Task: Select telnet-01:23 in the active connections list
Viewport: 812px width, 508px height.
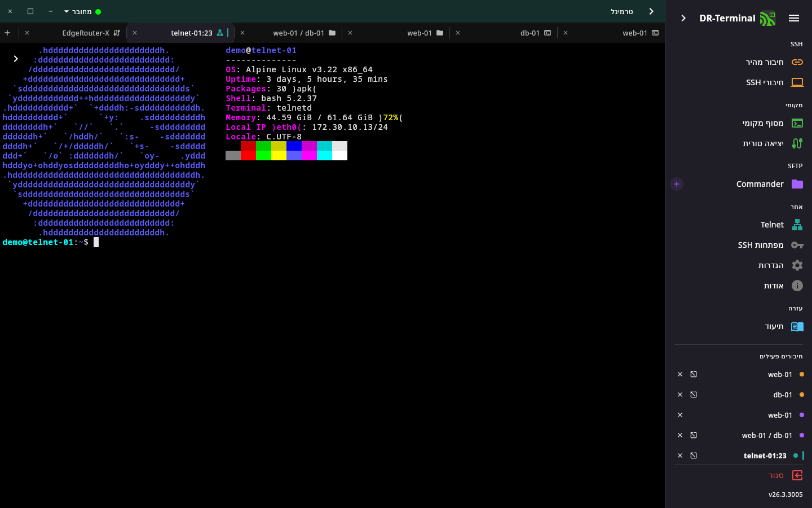Action: pyautogui.click(x=765, y=456)
